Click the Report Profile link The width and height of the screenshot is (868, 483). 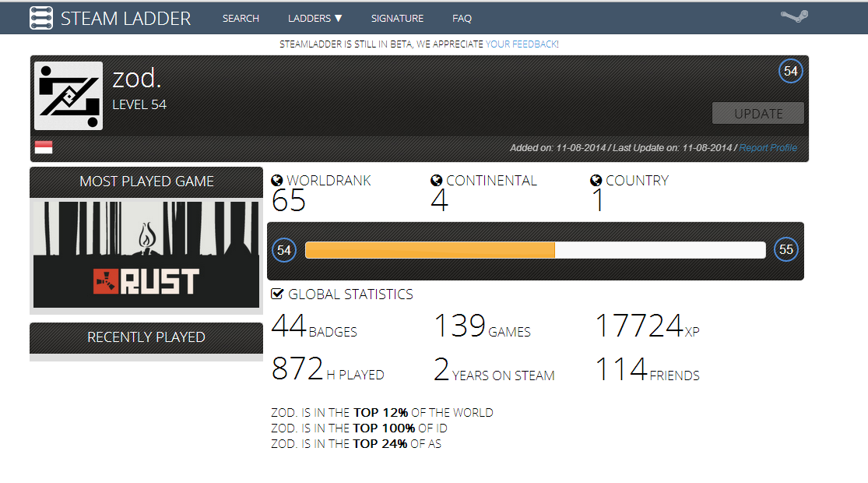[x=768, y=148]
